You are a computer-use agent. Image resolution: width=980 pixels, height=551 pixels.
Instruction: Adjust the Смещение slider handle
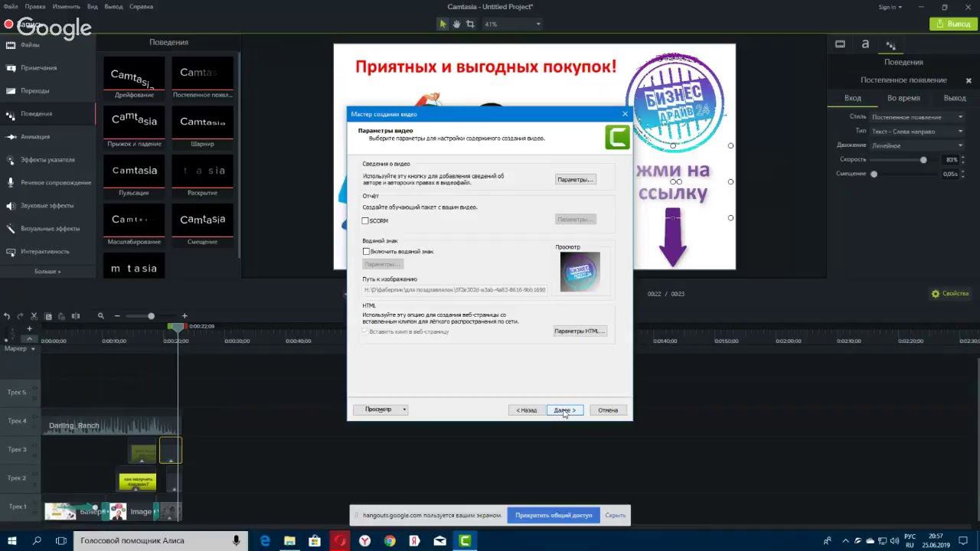[x=874, y=174]
